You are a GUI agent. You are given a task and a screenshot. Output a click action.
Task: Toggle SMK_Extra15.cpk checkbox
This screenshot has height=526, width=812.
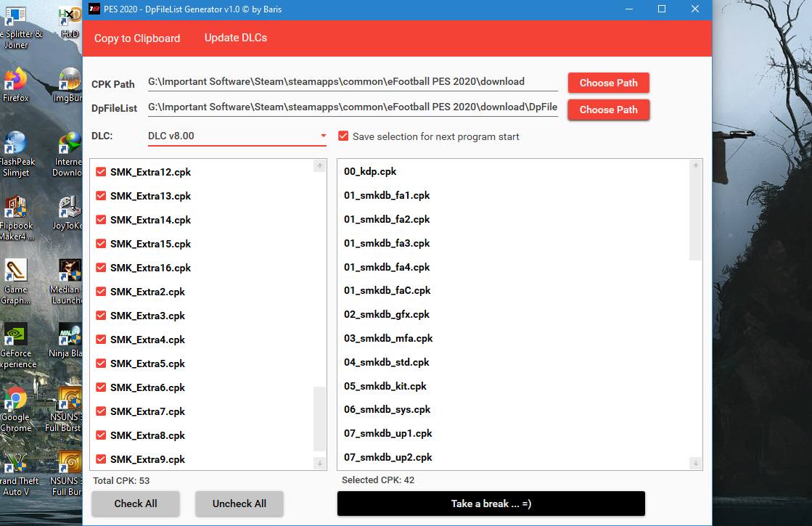point(101,243)
